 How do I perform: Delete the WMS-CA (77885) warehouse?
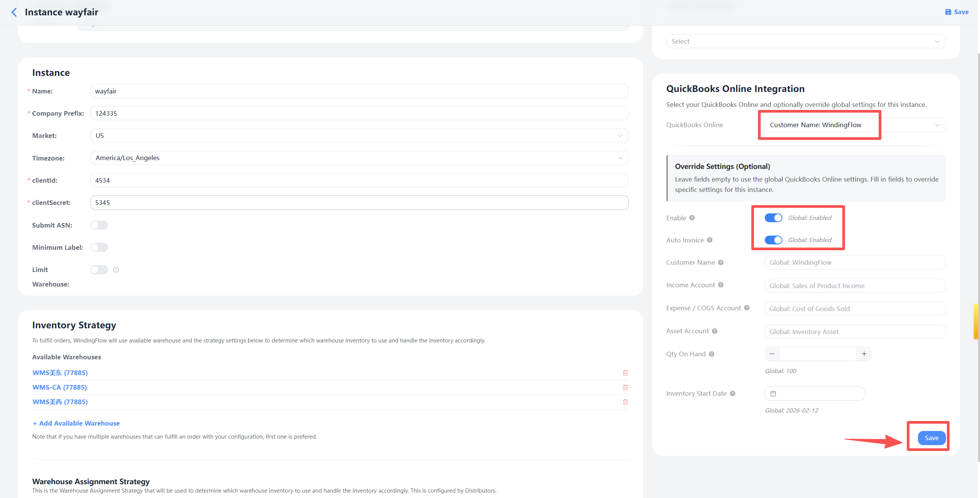[625, 387]
